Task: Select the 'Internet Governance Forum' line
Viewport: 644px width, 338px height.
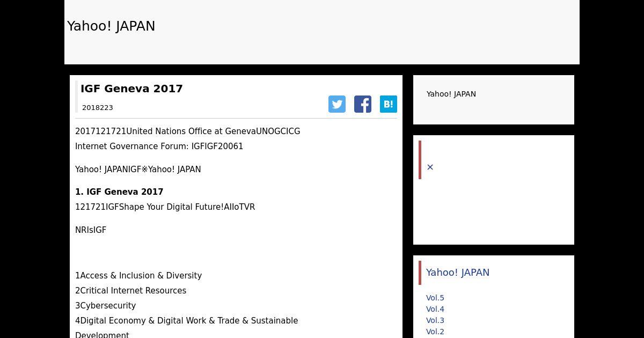Action: click(x=159, y=146)
